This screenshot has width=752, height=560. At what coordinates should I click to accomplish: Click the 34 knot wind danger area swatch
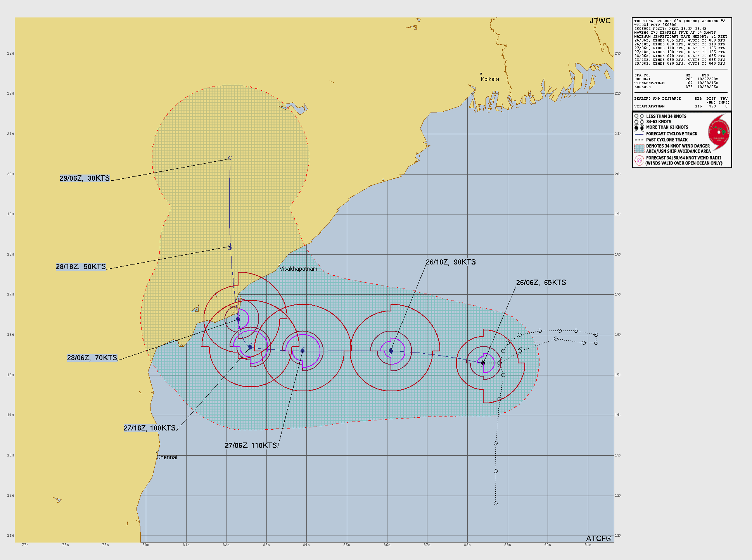coord(639,149)
